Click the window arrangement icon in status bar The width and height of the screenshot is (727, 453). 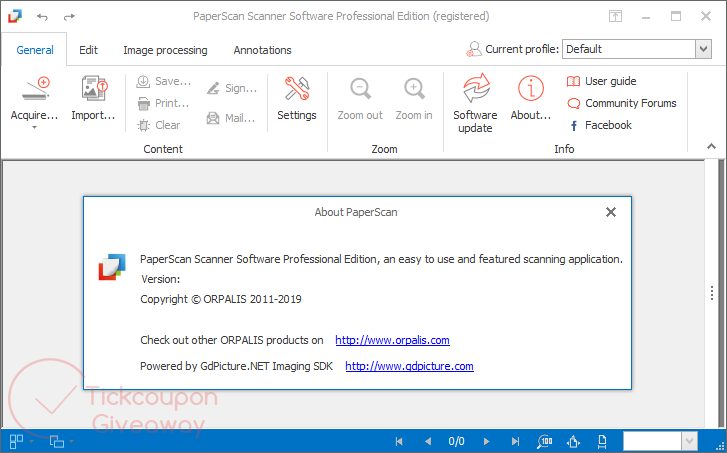tap(57, 441)
